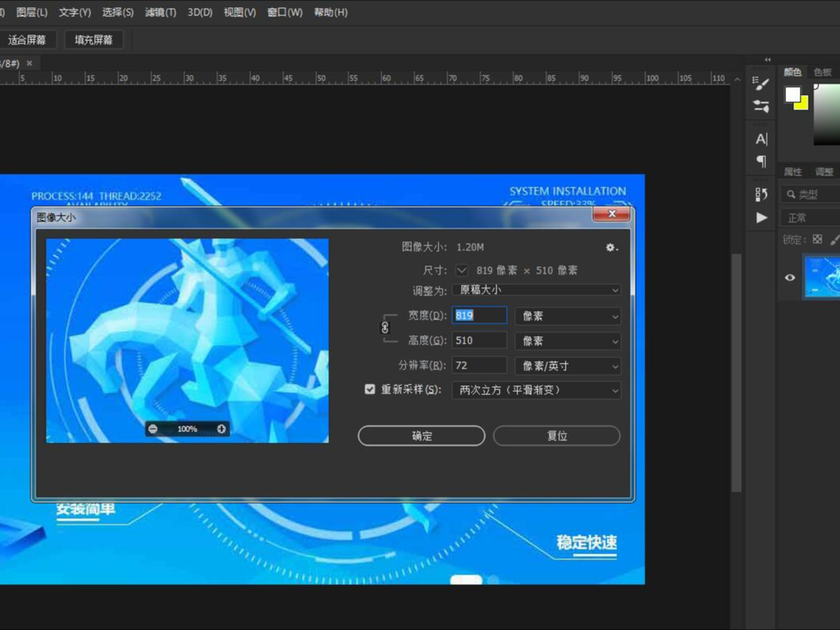Uncheck the 重新采样 resample checkbox
The width and height of the screenshot is (840, 630).
(x=369, y=389)
